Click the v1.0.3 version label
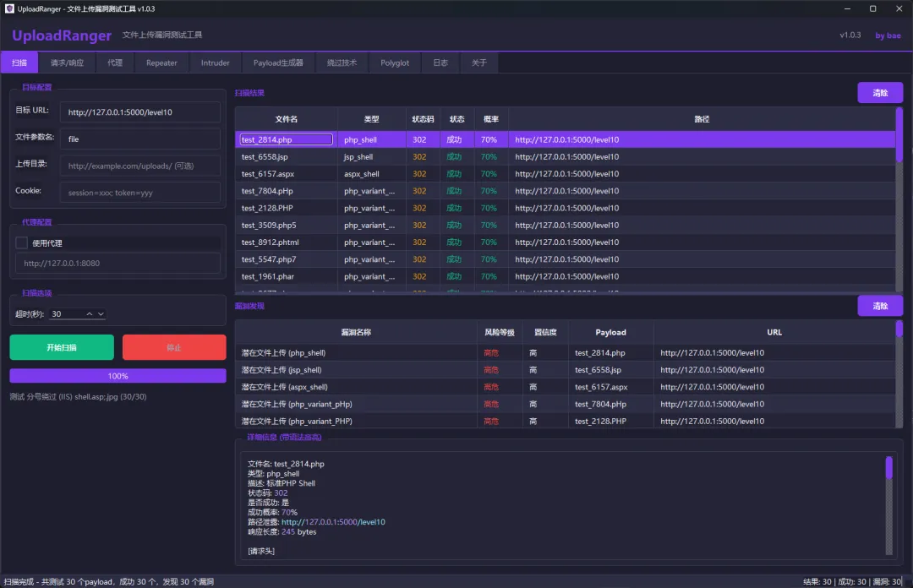Screen dimensions: 913x588 tap(850, 35)
